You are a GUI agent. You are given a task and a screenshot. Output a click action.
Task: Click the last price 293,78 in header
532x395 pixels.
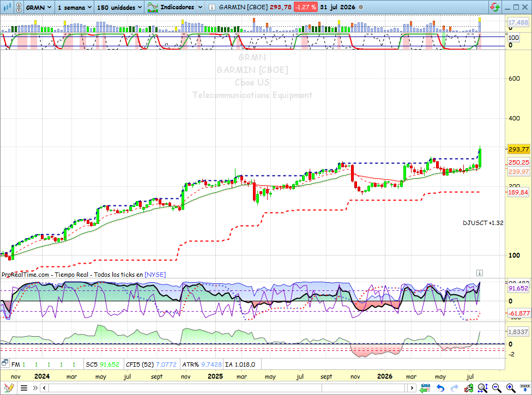pyautogui.click(x=281, y=7)
